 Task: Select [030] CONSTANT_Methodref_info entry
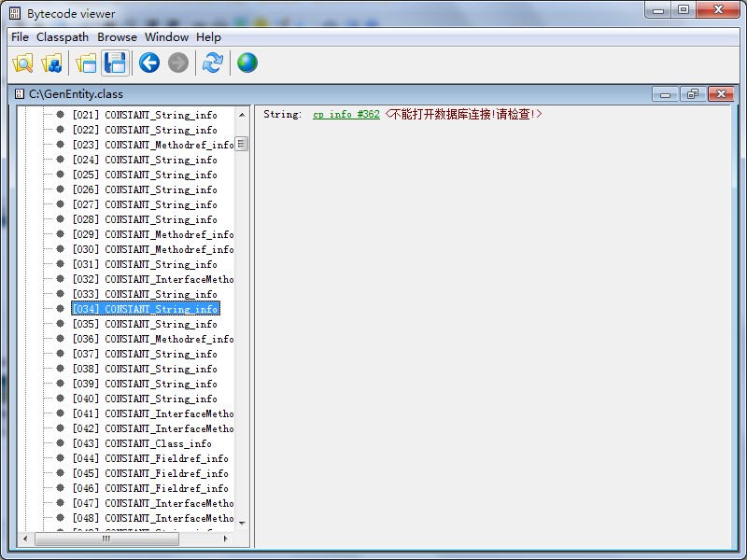[153, 249]
